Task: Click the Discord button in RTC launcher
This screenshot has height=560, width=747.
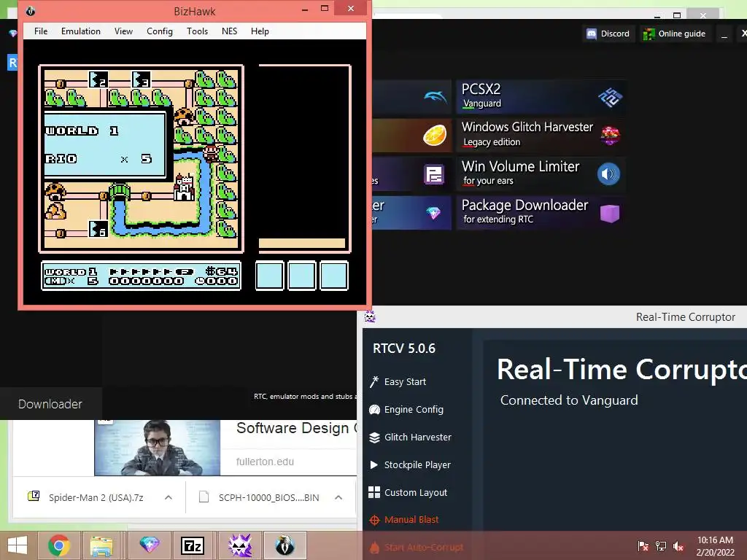Action: point(608,34)
